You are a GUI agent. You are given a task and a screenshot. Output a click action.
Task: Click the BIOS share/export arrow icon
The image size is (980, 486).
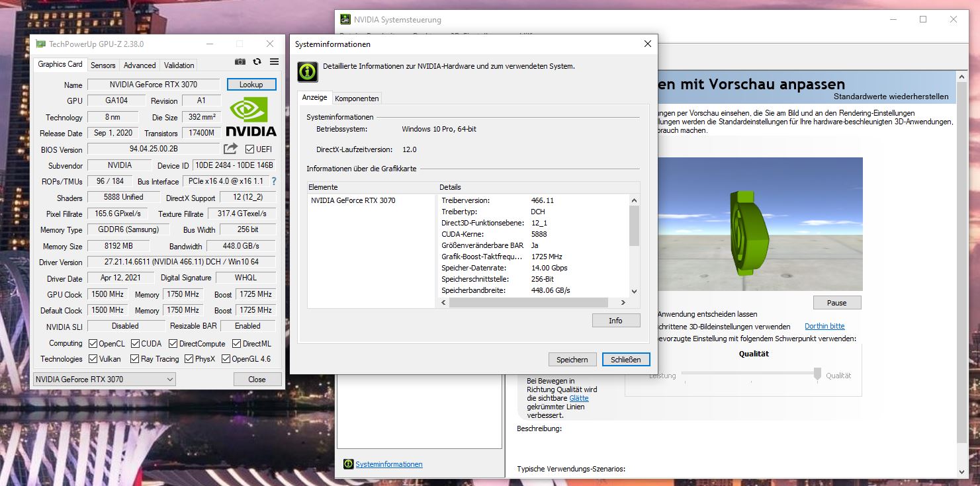tap(230, 149)
